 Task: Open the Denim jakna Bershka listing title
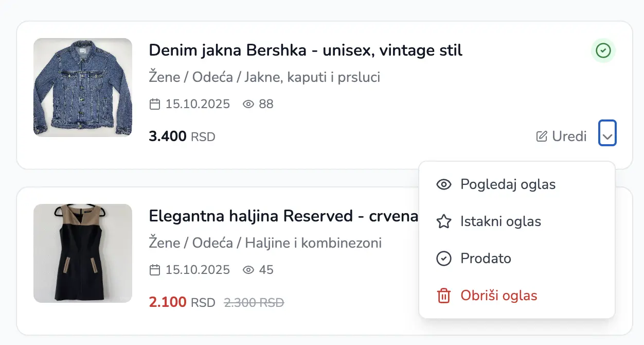point(306,50)
